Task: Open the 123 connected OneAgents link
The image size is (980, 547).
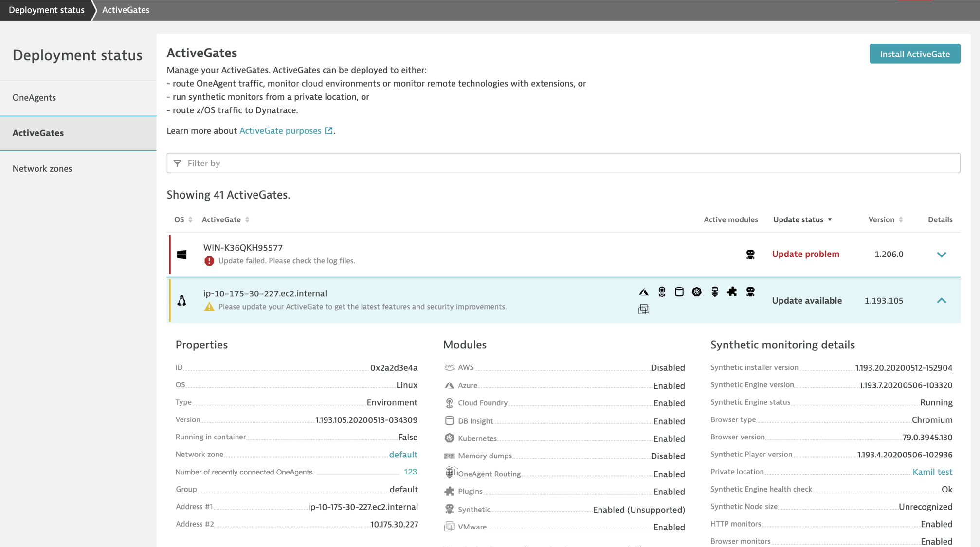Action: 410,472
